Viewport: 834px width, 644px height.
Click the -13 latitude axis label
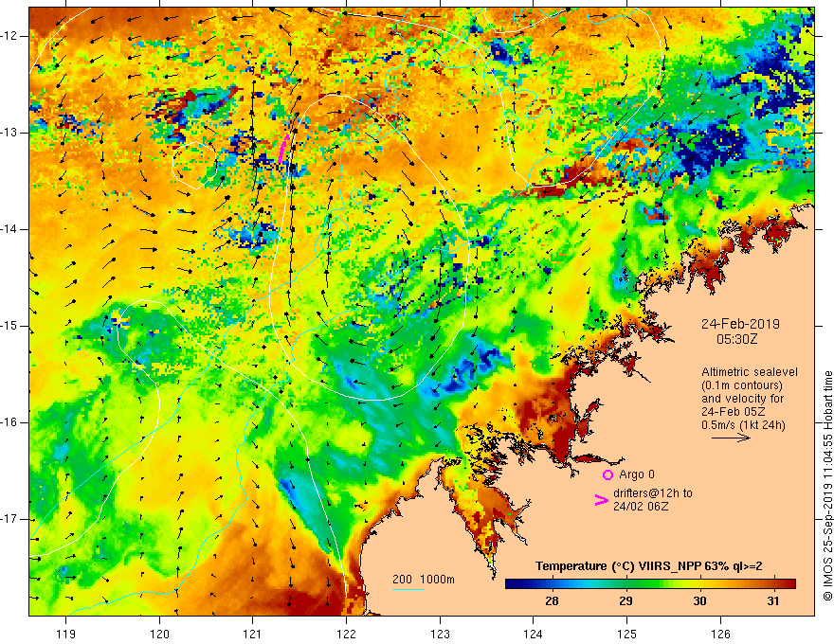point(9,133)
